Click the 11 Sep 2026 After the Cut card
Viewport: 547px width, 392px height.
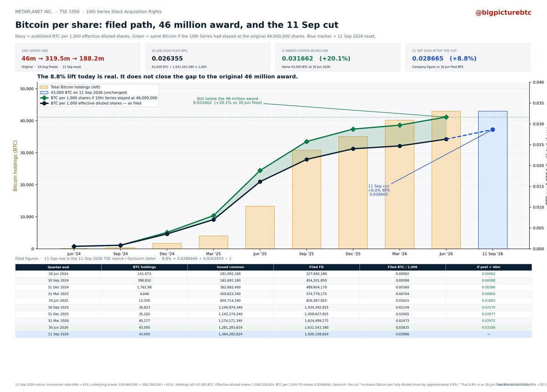pos(468,57)
